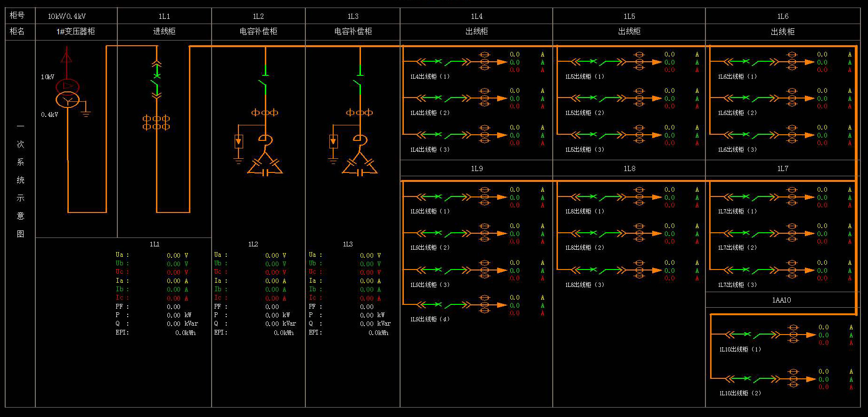Select the 1L3 current transformer symbol

point(359,113)
